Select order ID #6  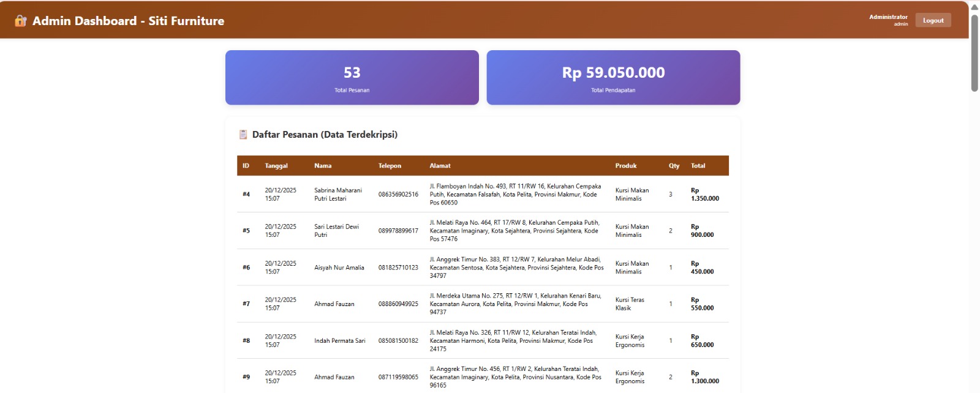[x=246, y=268]
